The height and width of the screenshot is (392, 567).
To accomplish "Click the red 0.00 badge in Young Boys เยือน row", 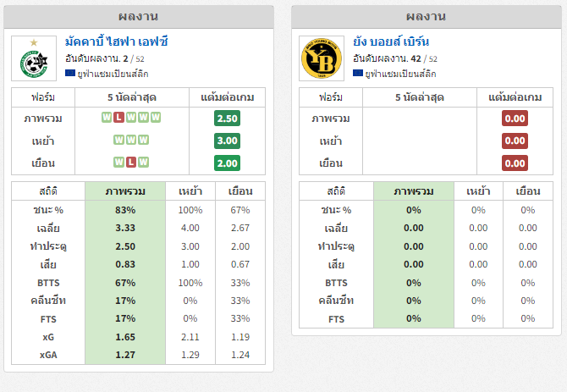I will click(515, 163).
